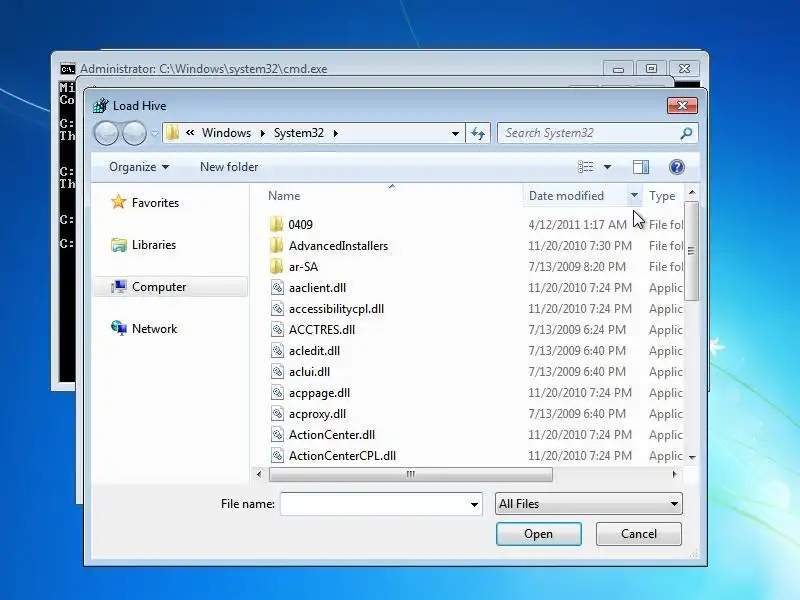
Task: Sort by the Date modified column header
Action: click(x=566, y=196)
